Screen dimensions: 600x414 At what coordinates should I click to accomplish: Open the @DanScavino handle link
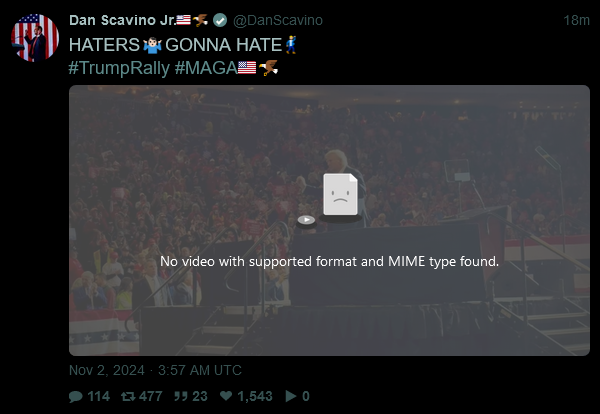[278, 20]
